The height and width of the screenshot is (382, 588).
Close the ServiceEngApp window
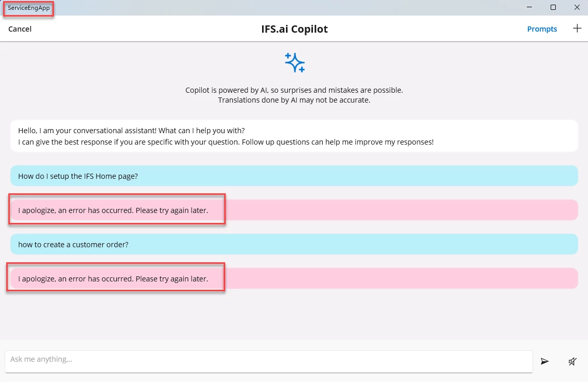[x=577, y=7]
